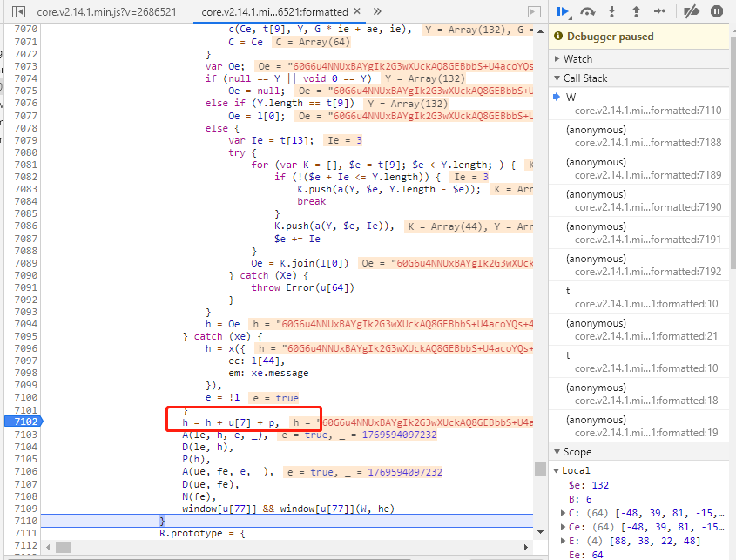Expand the C array variable in scope
Viewport: 736px width, 560px height.
tap(562, 513)
